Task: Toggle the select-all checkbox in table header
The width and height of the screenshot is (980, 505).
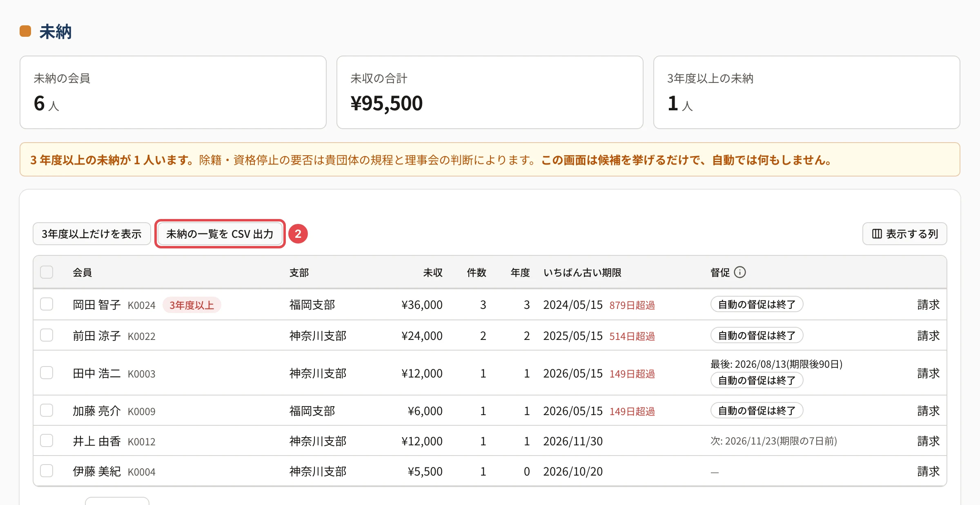Action: pos(47,272)
